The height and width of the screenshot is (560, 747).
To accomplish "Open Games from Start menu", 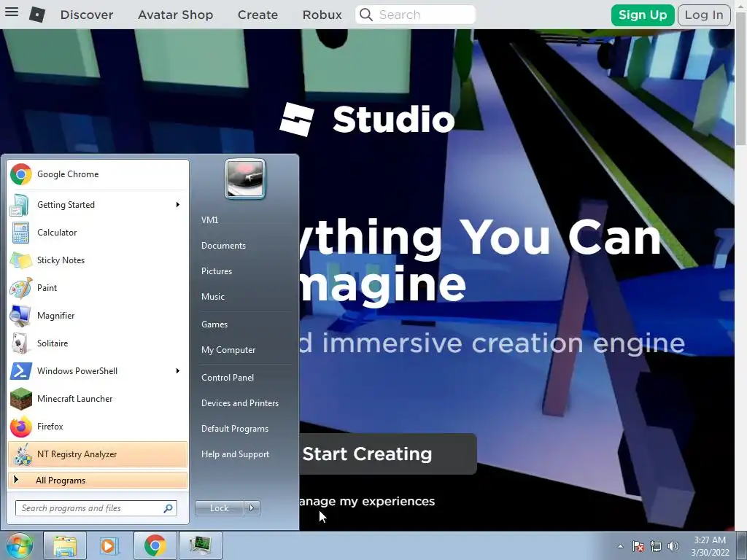I will 214,324.
